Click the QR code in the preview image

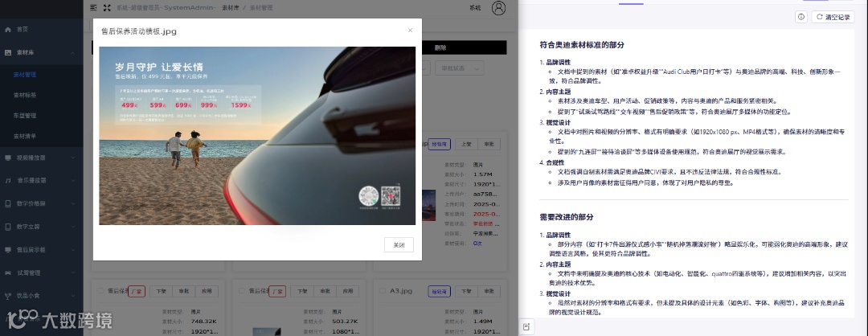pyautogui.click(x=391, y=195)
